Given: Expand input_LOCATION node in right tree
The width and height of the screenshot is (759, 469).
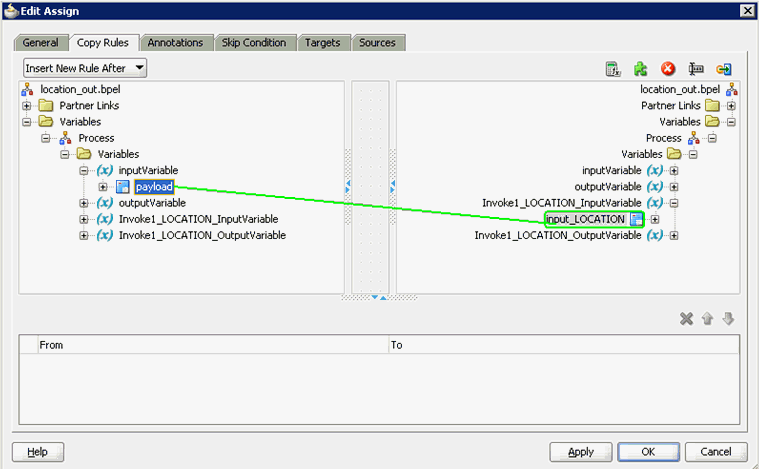Looking at the screenshot, I should pos(655,219).
